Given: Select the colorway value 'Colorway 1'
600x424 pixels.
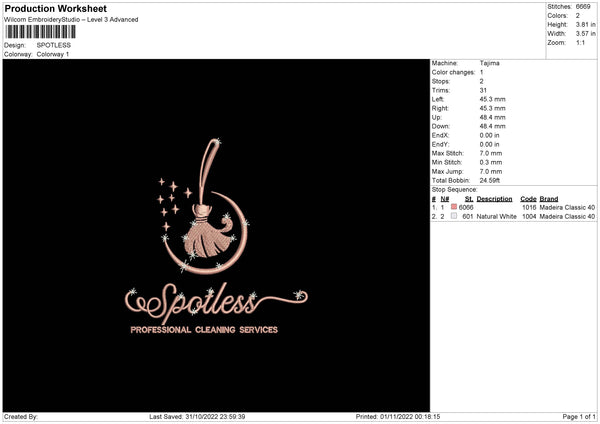Looking at the screenshot, I should (x=53, y=54).
